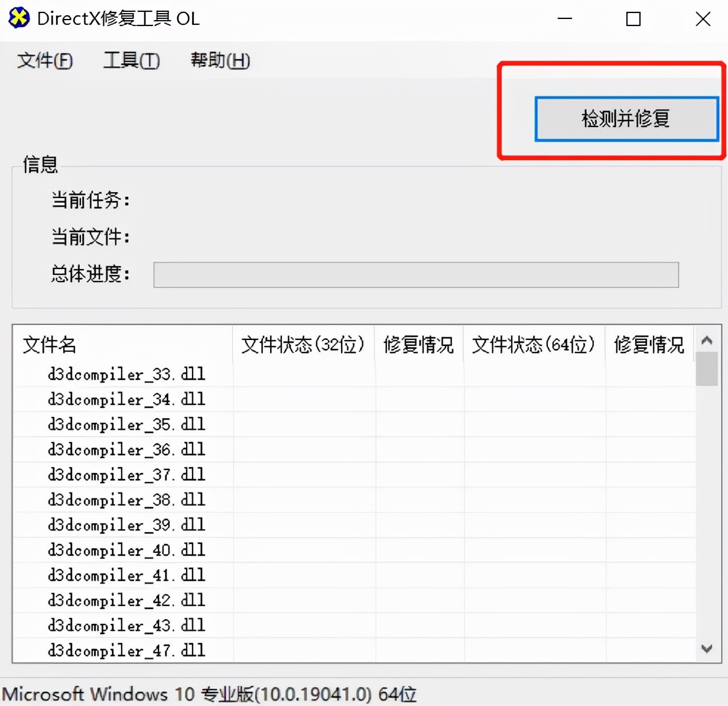The height and width of the screenshot is (706, 728).
Task: Select the d3dcompiler_35.dll row
Action: [126, 424]
